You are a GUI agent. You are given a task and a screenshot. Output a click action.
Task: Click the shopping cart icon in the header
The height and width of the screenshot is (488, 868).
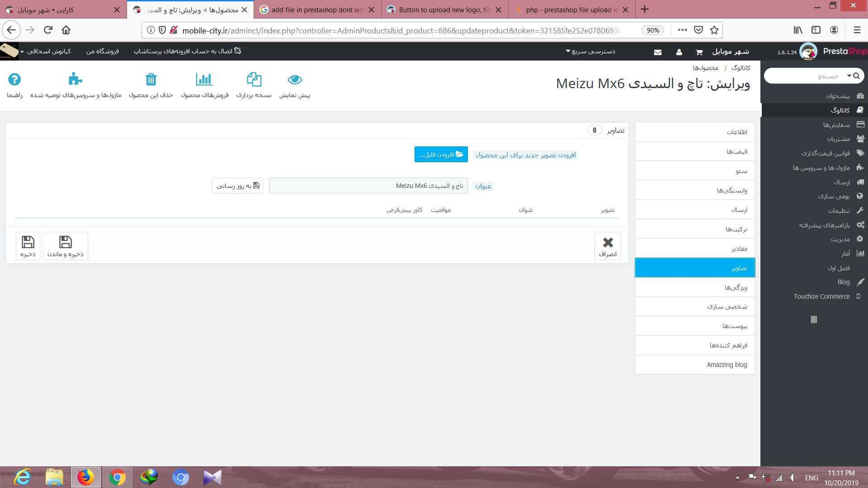699,52
